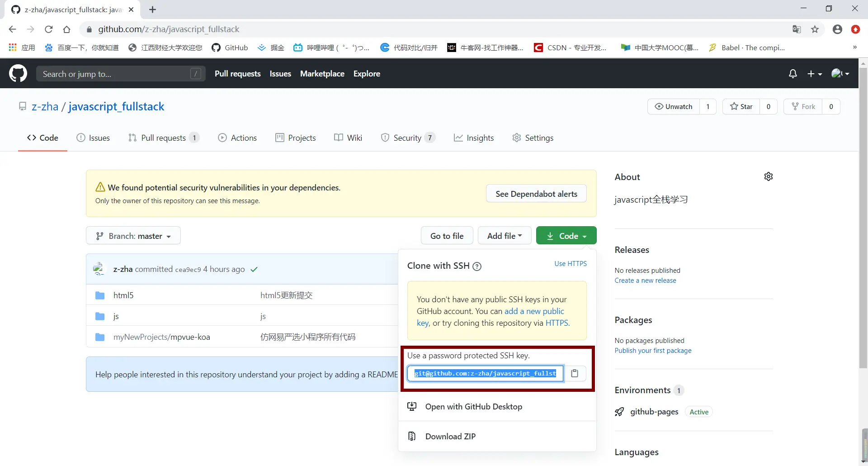The width and height of the screenshot is (868, 466).
Task: Star the javascript_fullstack repository
Action: tap(741, 107)
